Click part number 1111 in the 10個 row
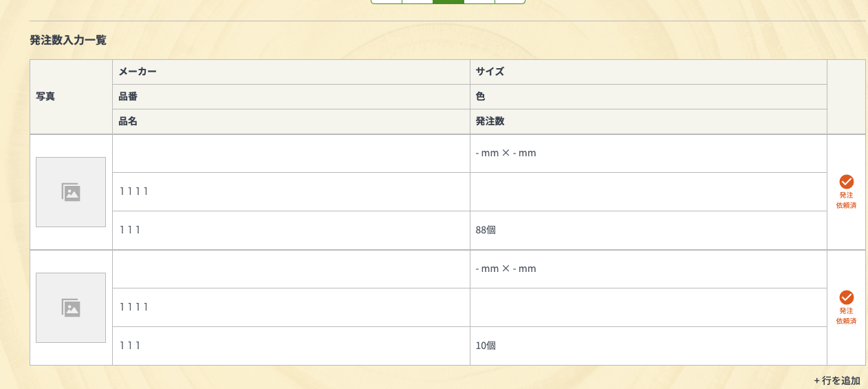The image size is (868, 389). (x=134, y=307)
